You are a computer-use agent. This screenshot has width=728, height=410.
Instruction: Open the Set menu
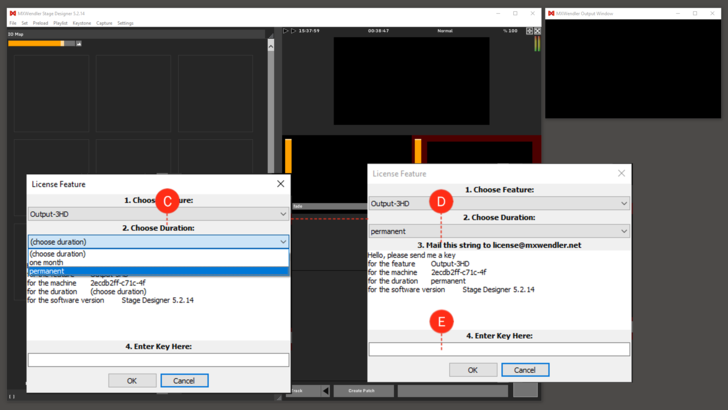[25, 23]
